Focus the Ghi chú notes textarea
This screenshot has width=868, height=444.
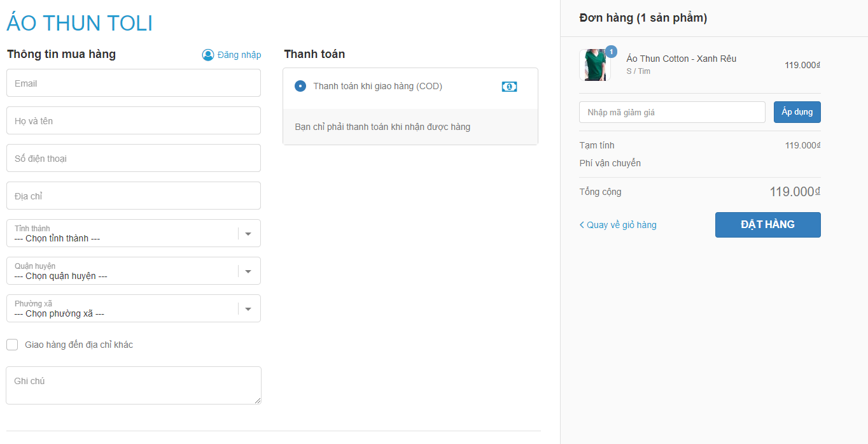(134, 385)
